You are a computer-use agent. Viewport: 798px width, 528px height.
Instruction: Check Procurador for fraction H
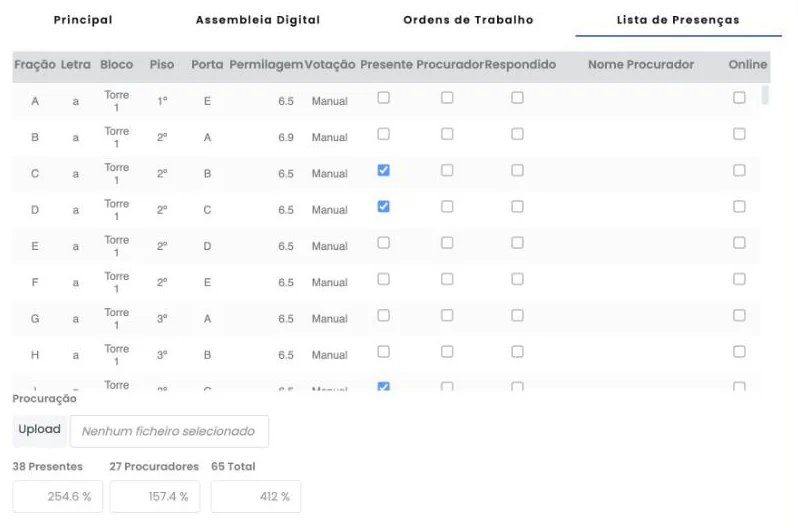[447, 352]
